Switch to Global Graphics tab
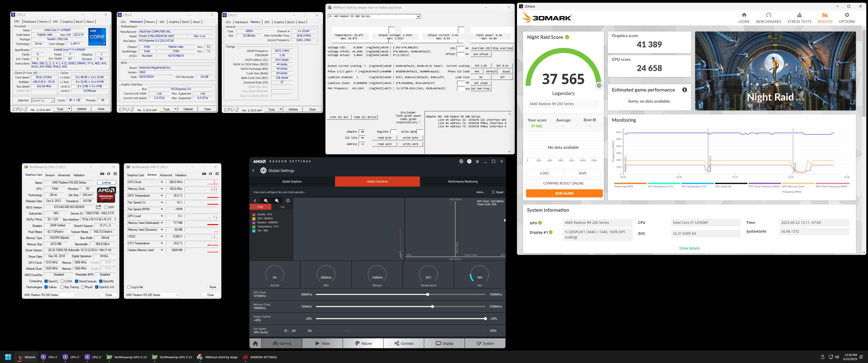Image resolution: width=868 pixels, height=363 pixels. point(292,181)
